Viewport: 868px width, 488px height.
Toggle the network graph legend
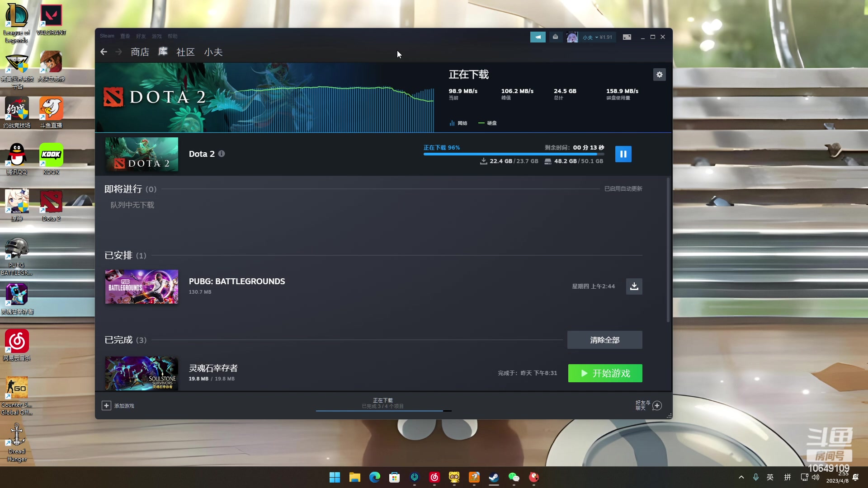click(x=458, y=123)
